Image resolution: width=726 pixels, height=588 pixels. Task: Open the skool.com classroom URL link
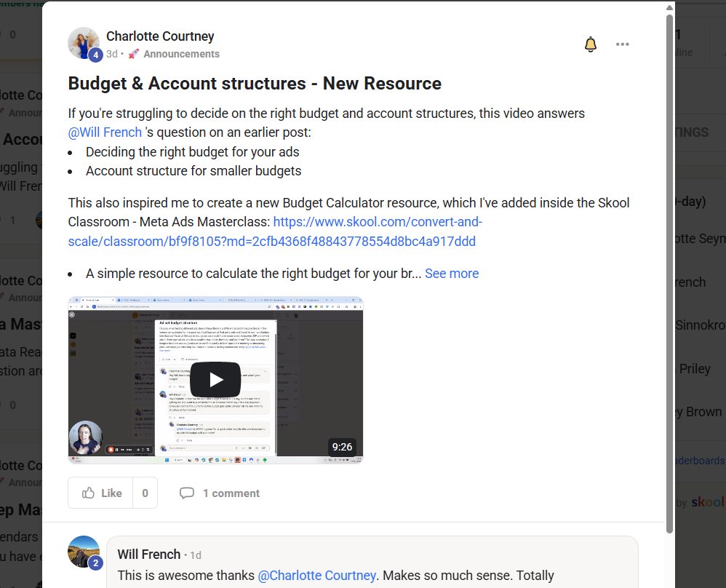(x=275, y=231)
